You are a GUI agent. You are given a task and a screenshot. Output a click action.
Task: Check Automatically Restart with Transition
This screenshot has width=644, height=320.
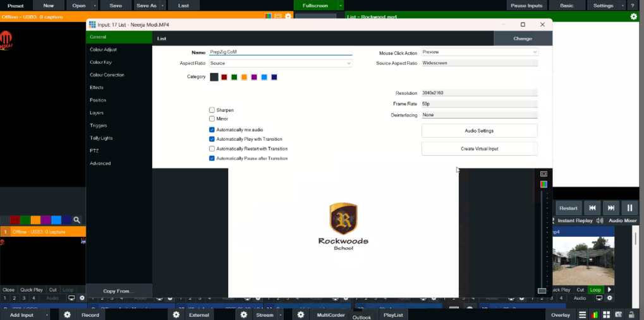coord(212,148)
